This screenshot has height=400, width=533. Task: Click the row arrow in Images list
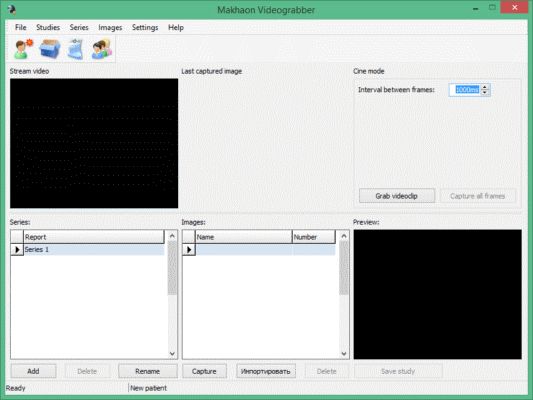coord(189,249)
